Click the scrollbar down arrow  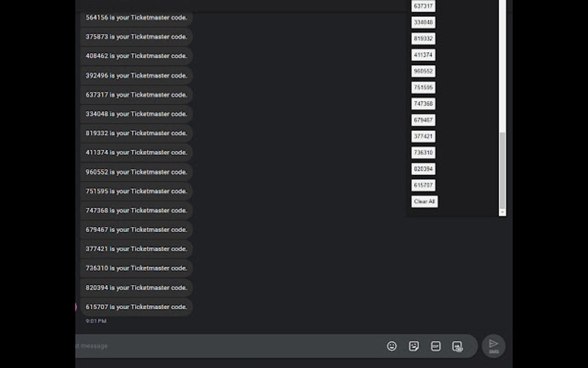(x=503, y=213)
